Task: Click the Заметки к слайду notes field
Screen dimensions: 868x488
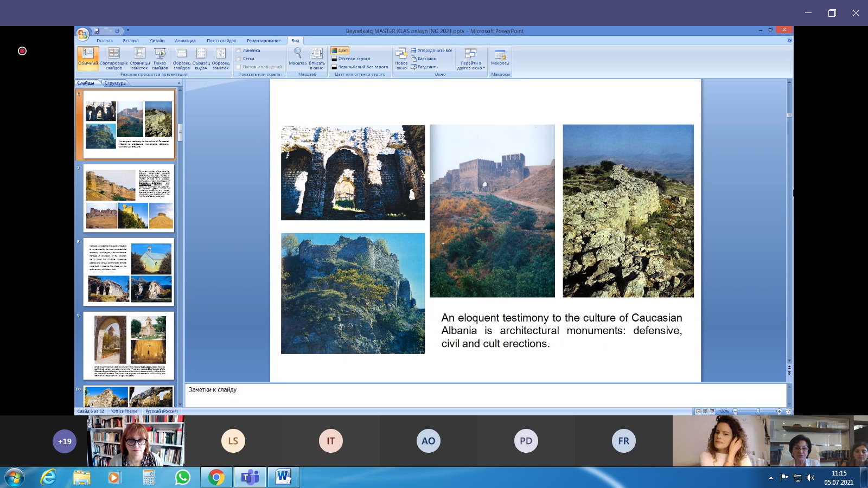Action: [x=486, y=395]
